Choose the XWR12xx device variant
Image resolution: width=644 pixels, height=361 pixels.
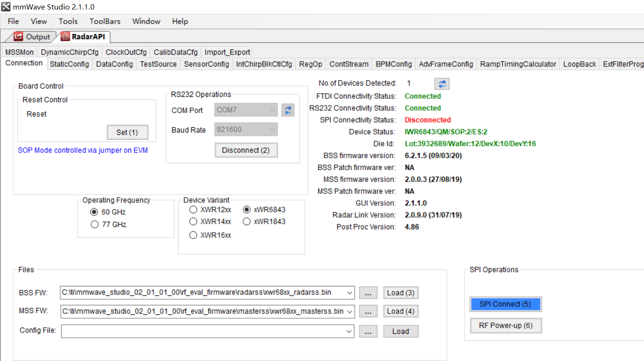[x=193, y=209]
